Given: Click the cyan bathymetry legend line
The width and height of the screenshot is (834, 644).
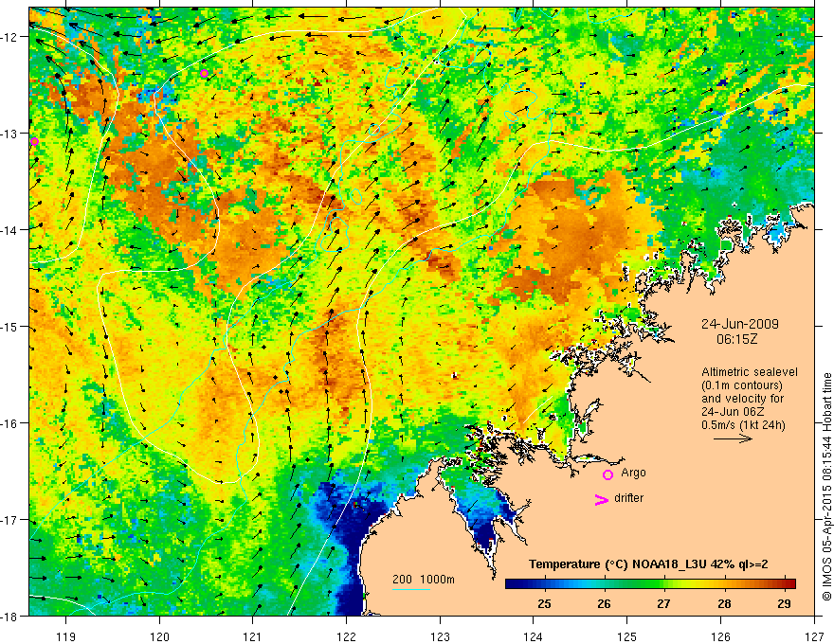Looking at the screenshot, I should tap(411, 589).
